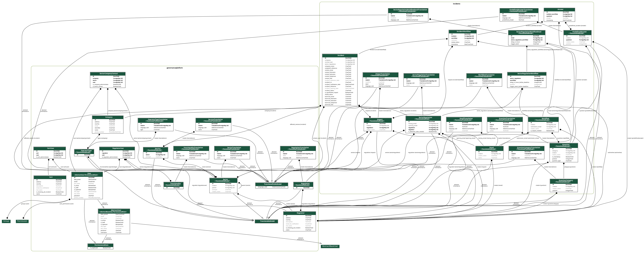This screenshot has width=644, height=253.
Task: Click the QuestionCategoryTranslation model header
Action: tap(526, 148)
